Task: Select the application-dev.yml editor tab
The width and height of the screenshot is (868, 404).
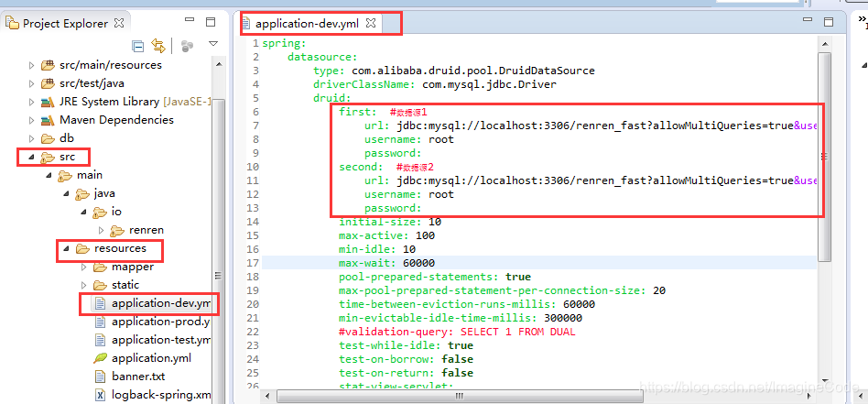Action: click(307, 23)
